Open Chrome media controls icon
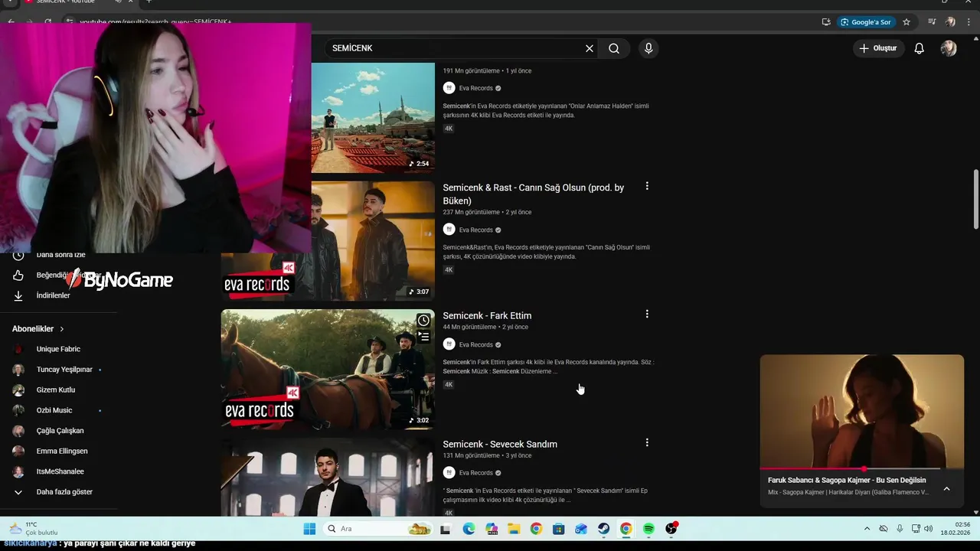 [932, 22]
